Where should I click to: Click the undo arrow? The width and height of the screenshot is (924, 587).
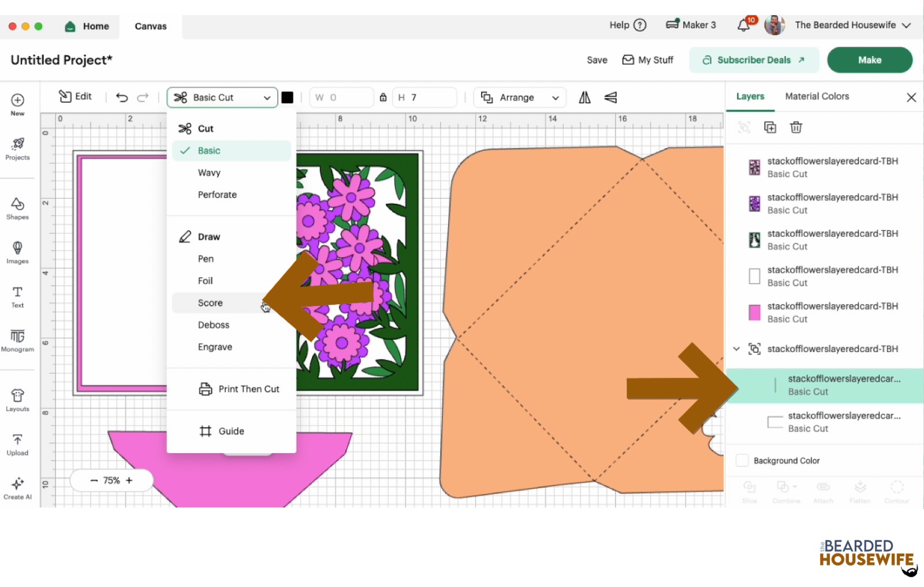(122, 98)
